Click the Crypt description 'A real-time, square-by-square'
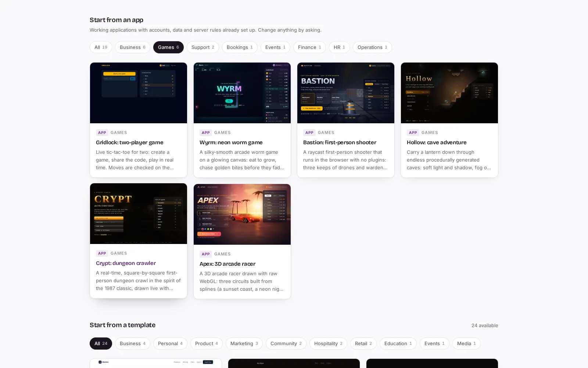 139,280
